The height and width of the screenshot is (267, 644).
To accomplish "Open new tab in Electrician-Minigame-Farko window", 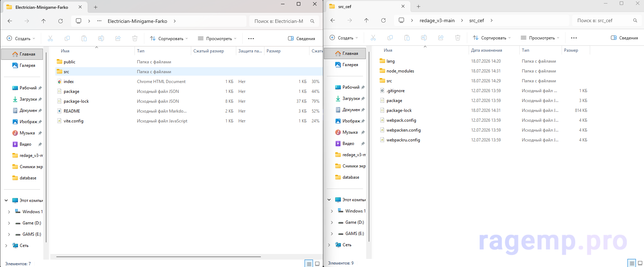I will point(95,7).
